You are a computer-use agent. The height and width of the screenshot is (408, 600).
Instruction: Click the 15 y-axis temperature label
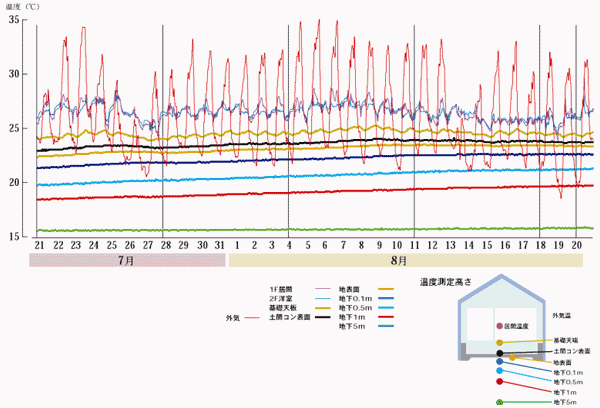[x=14, y=237]
